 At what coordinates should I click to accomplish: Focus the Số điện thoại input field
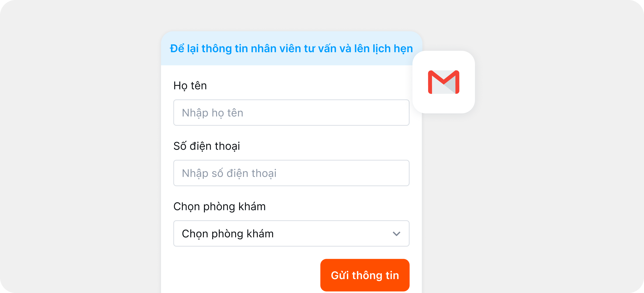point(291,173)
